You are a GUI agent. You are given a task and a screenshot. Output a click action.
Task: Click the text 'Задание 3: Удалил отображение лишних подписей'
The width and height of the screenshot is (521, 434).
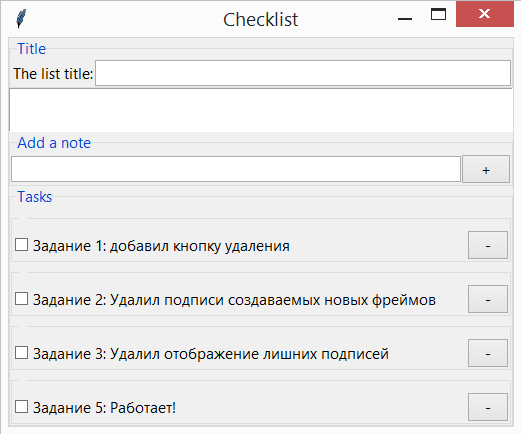click(211, 354)
